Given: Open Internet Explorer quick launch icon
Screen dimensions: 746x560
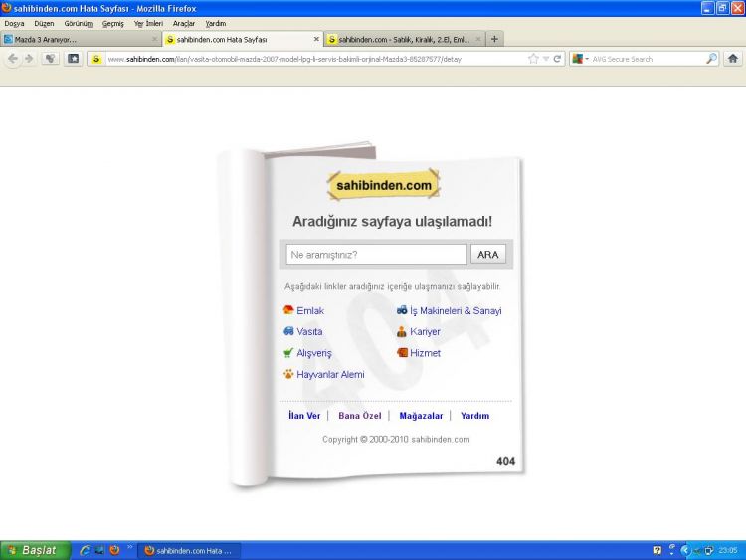Looking at the screenshot, I should [x=85, y=550].
